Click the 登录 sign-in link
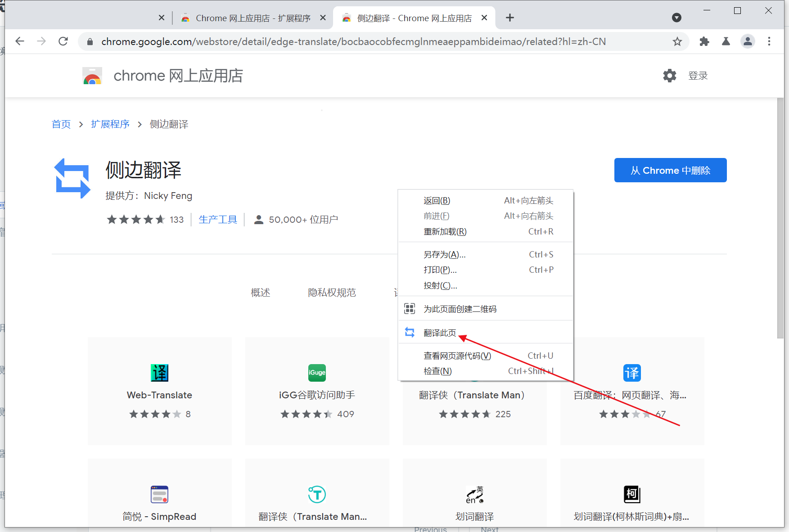Image resolution: width=789 pixels, height=532 pixels. pyautogui.click(x=698, y=76)
